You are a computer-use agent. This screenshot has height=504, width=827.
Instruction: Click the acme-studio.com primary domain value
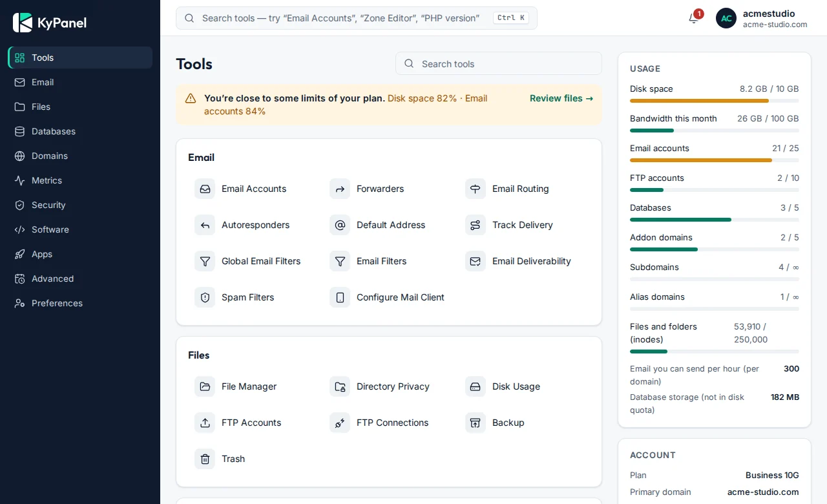coord(763,492)
